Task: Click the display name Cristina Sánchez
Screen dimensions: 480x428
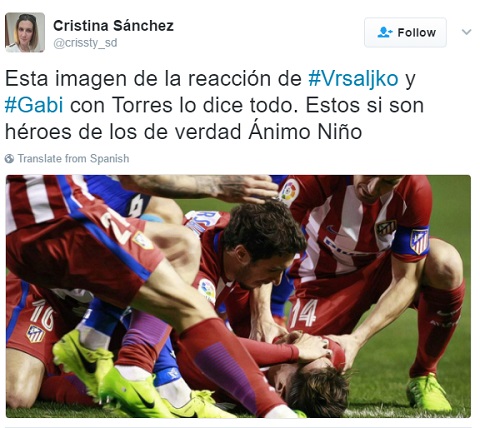Action: pyautogui.click(x=113, y=26)
